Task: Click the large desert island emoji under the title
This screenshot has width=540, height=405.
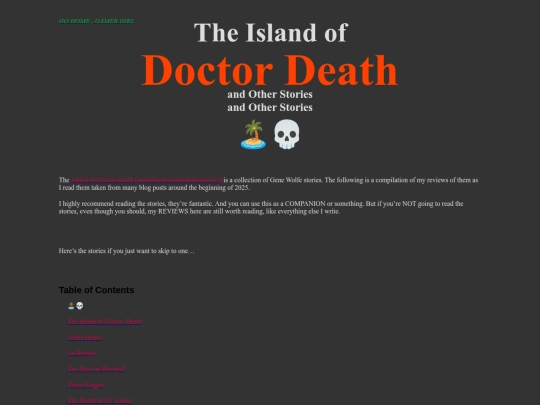Action: click(x=253, y=134)
